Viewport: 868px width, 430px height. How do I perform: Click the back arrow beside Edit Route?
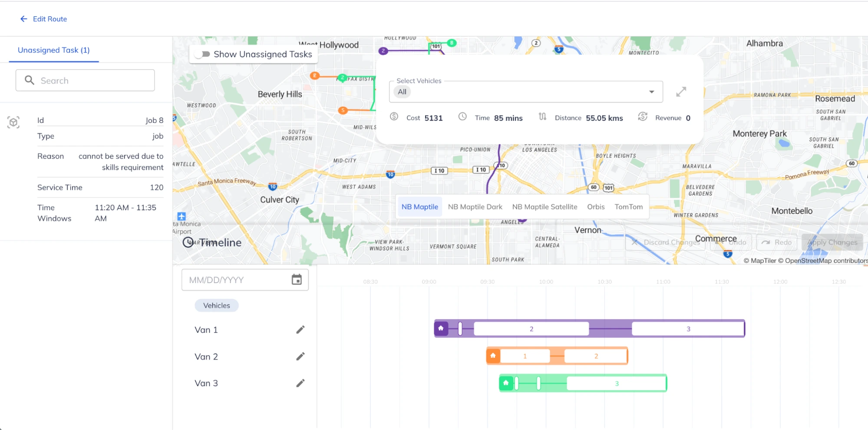23,19
